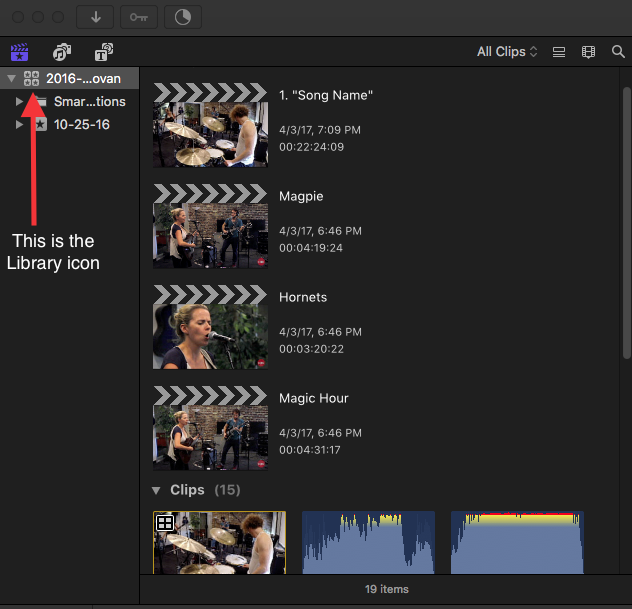Toggle filmstrip and list view button
Image resolution: width=632 pixels, height=609 pixels.
559,52
